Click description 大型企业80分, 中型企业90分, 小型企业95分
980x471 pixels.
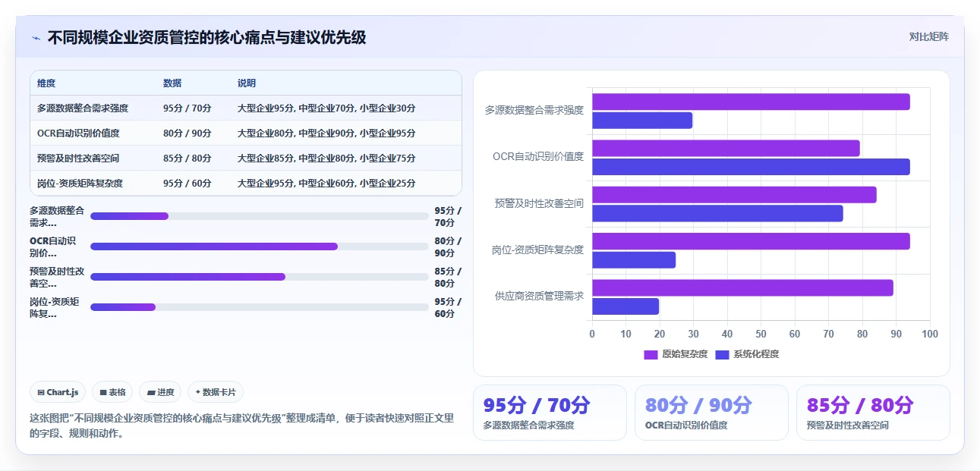tap(326, 133)
